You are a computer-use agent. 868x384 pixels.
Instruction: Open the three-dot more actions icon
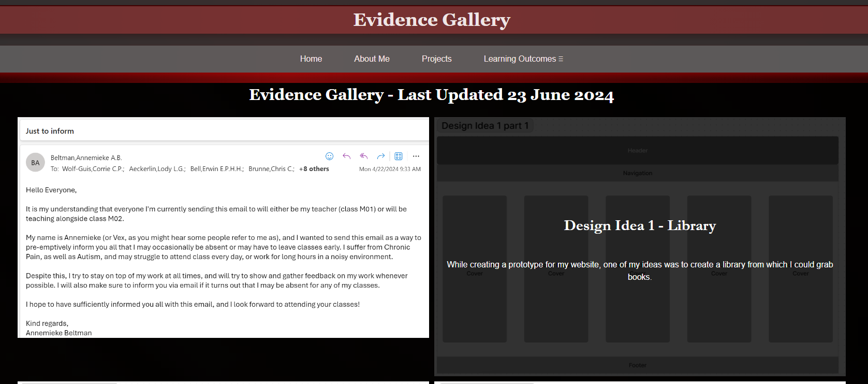pos(416,156)
